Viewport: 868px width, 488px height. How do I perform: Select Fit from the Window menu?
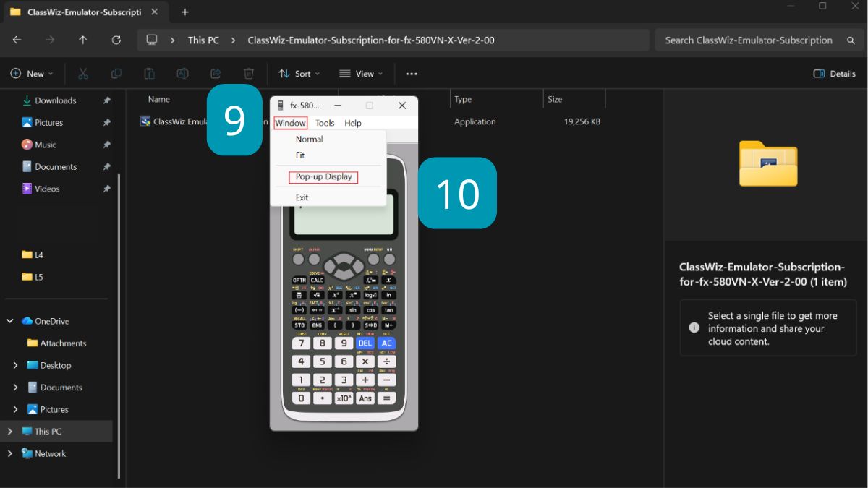328,155
